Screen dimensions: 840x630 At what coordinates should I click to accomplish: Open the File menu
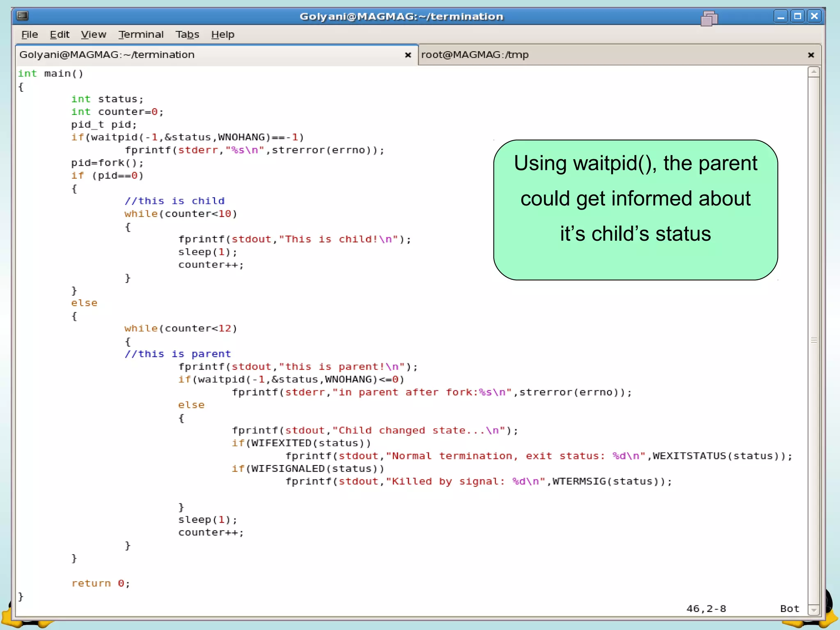(30, 34)
